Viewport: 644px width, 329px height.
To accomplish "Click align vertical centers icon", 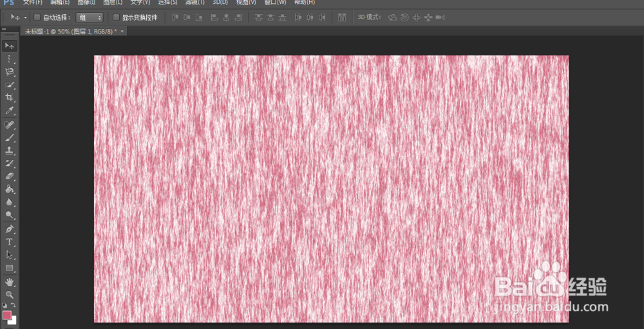I will point(187,17).
